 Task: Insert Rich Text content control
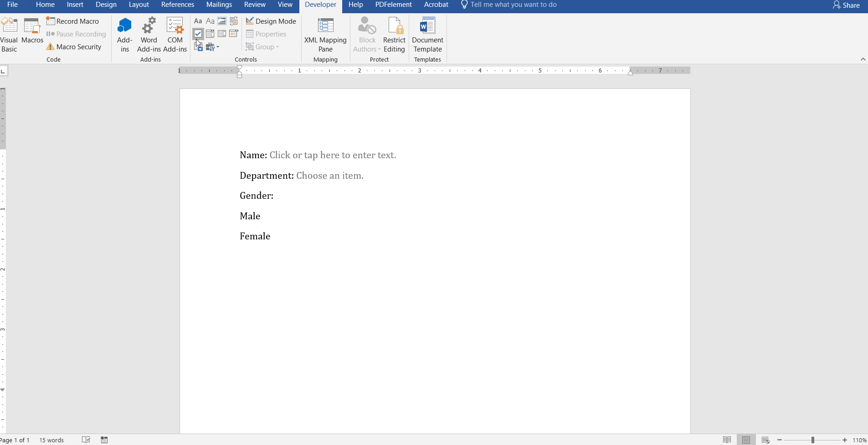(198, 21)
